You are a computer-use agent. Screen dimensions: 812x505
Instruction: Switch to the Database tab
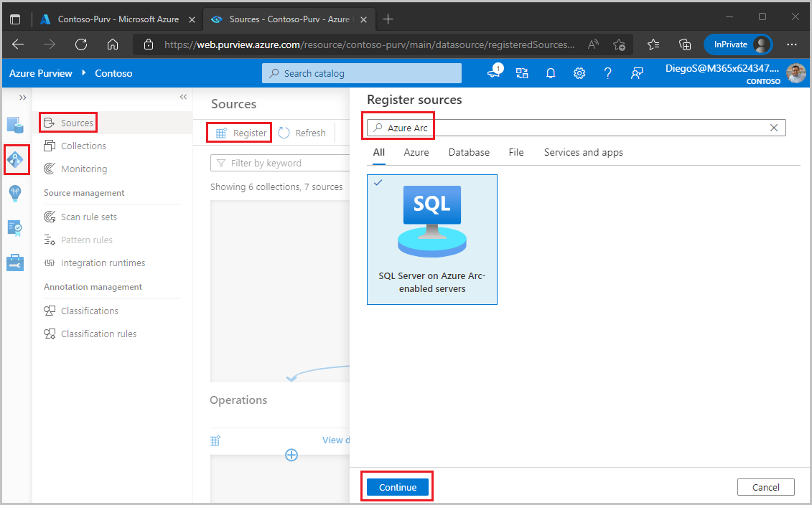click(x=468, y=152)
